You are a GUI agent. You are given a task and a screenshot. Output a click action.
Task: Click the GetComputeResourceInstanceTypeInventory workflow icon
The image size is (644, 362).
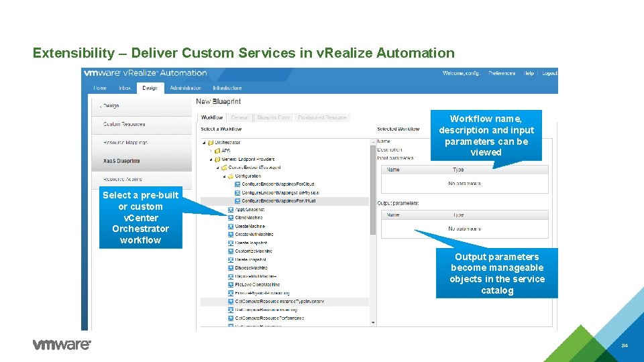(231, 302)
